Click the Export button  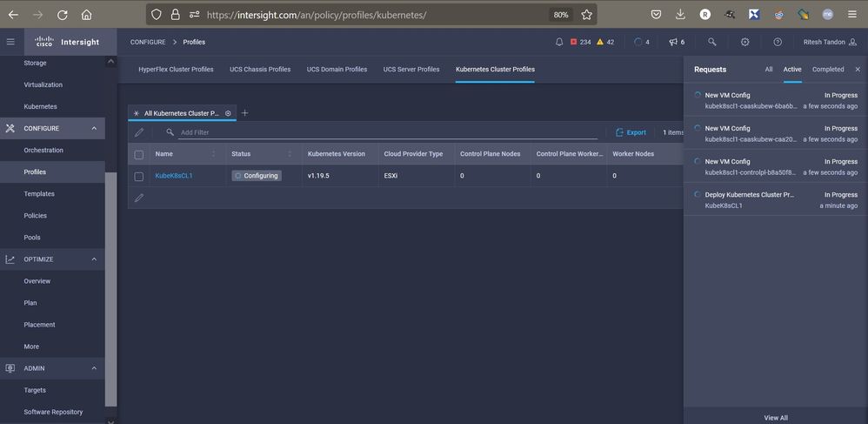631,132
